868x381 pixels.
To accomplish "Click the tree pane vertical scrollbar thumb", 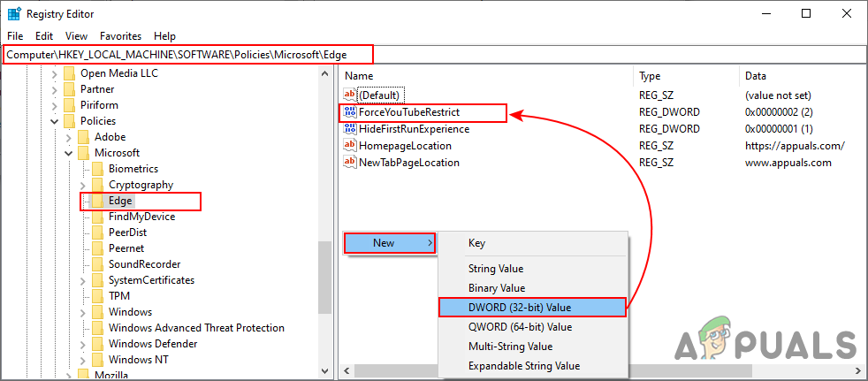I will point(325,278).
